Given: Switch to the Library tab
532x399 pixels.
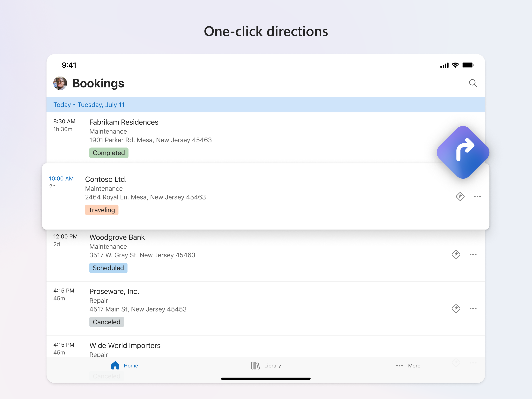Looking at the screenshot, I should (x=272, y=365).
